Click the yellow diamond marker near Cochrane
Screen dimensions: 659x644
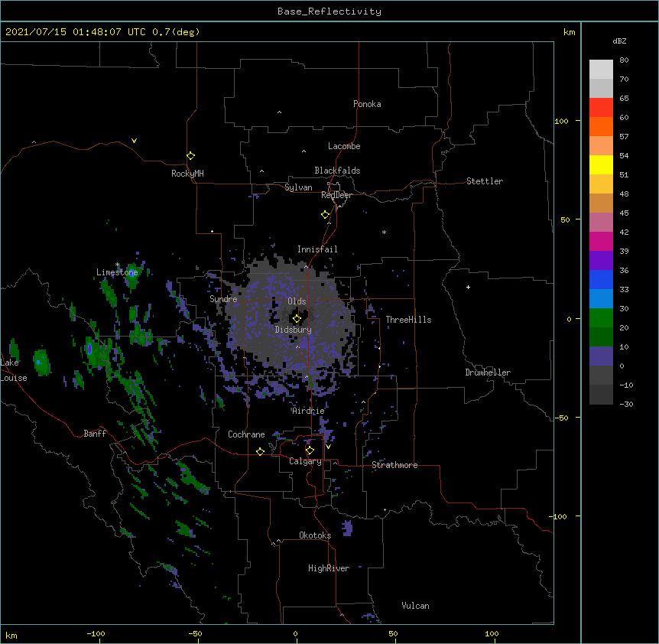pyautogui.click(x=260, y=451)
